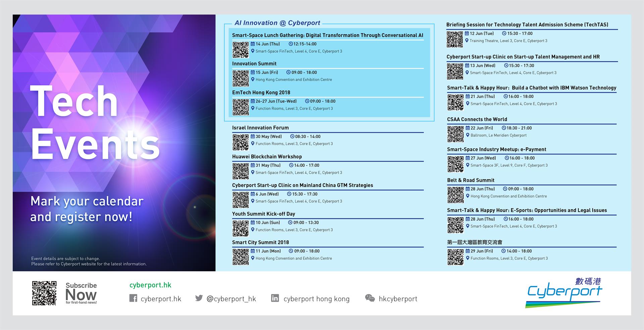Image resolution: width=644 pixels, height=330 pixels.
Task: Click the LinkedIn icon in footer
Action: click(x=275, y=298)
